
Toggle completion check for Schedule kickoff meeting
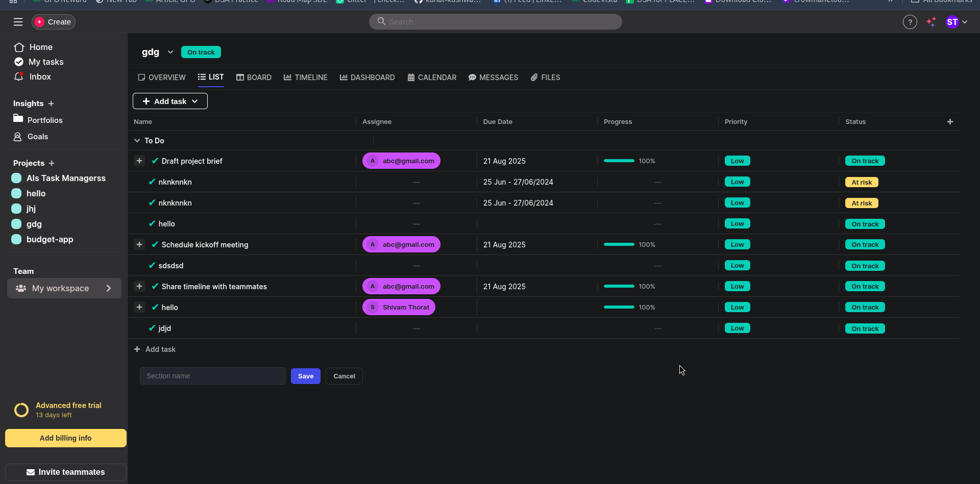pyautogui.click(x=155, y=245)
